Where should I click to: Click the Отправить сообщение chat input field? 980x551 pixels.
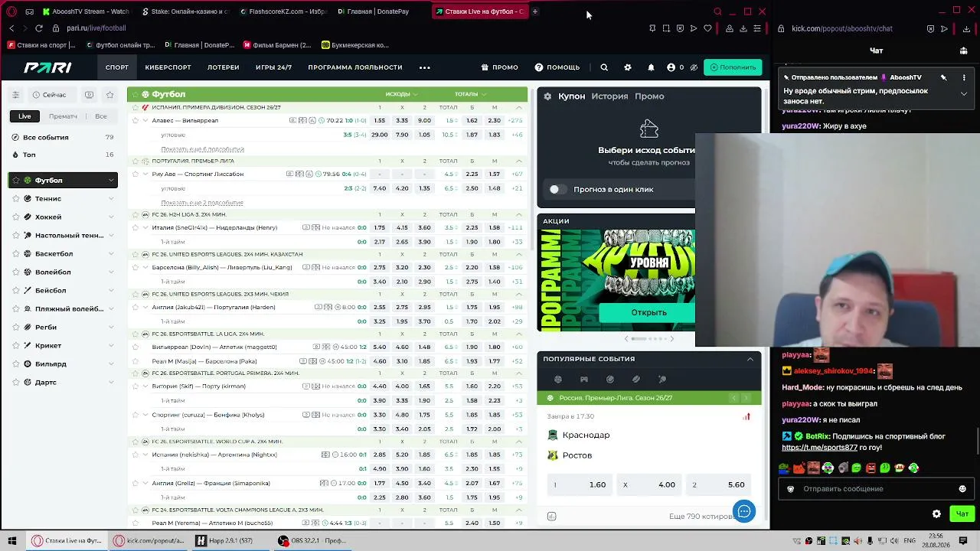tap(874, 489)
